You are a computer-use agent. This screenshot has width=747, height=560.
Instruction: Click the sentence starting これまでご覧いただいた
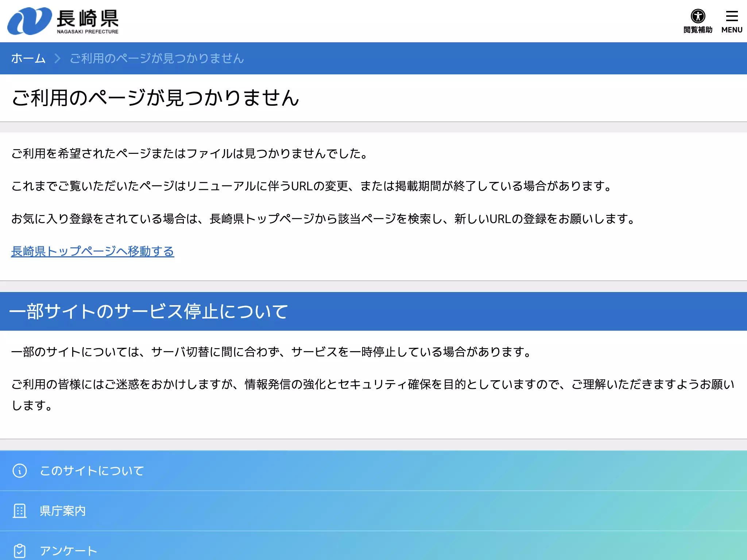tap(312, 186)
